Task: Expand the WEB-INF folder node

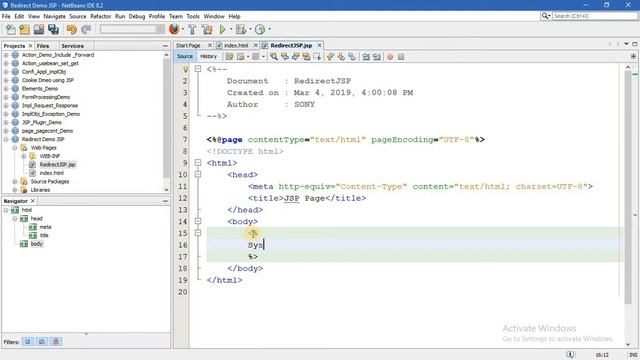Action: pos(24,156)
